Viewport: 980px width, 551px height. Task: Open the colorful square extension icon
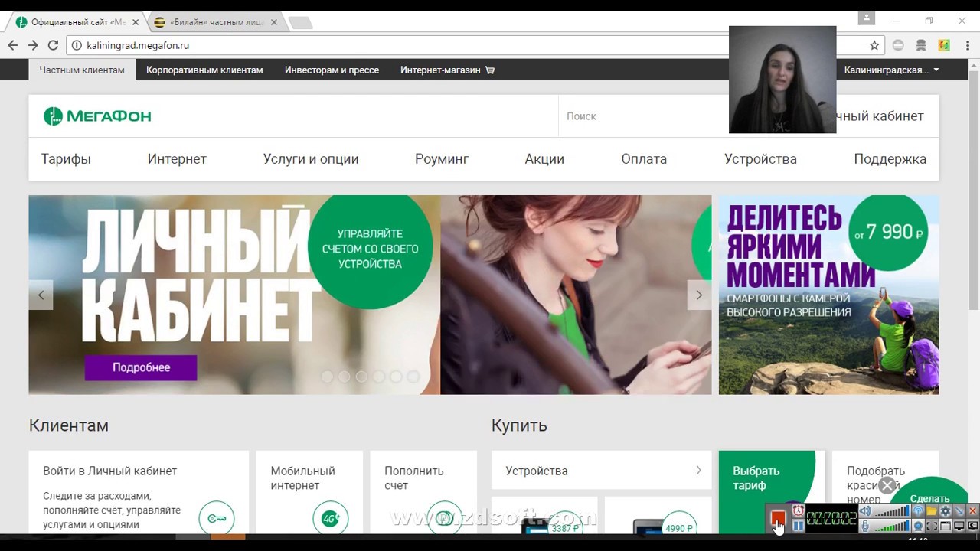point(944,45)
